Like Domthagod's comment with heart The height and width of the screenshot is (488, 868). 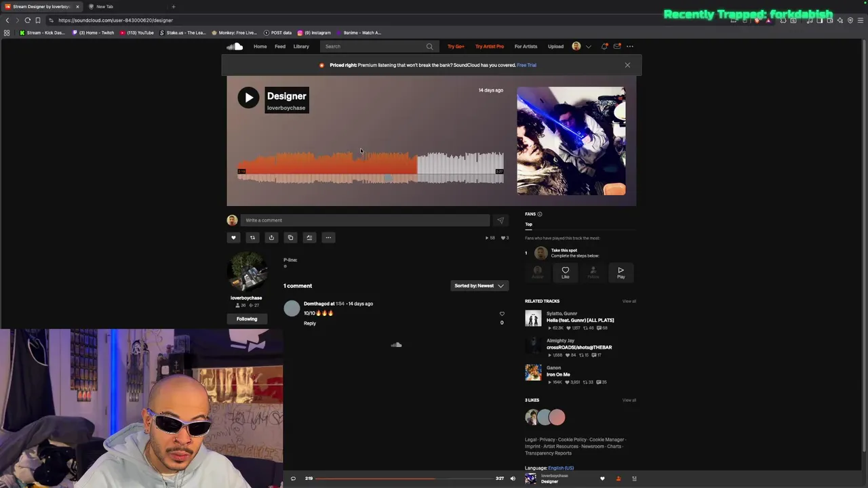[502, 314]
